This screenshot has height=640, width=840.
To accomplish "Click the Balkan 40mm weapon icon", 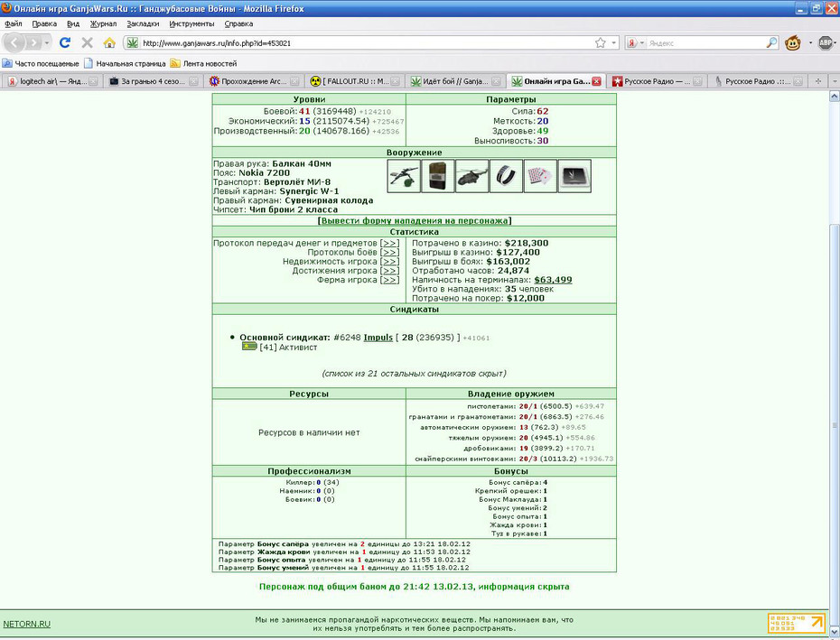I will [404, 176].
